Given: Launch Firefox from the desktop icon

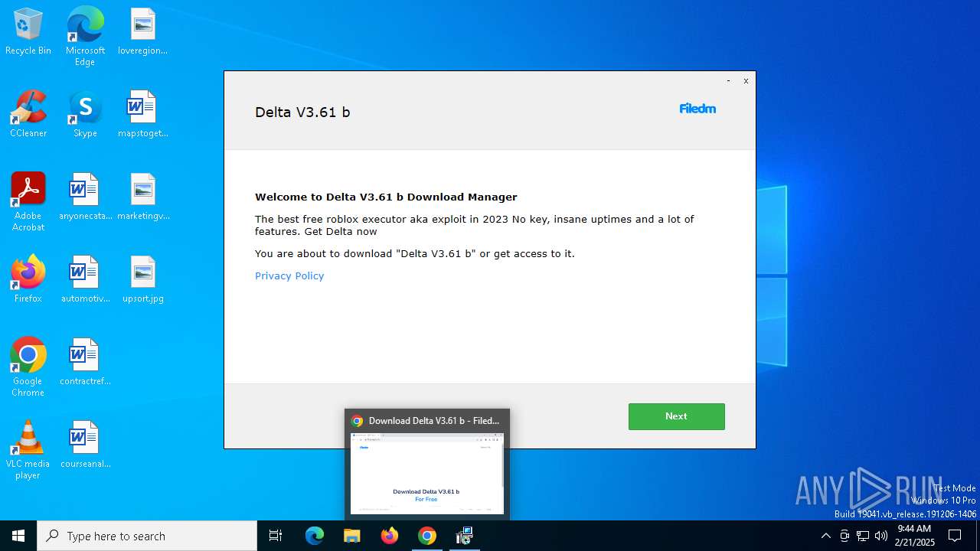Looking at the screenshot, I should pos(28,280).
